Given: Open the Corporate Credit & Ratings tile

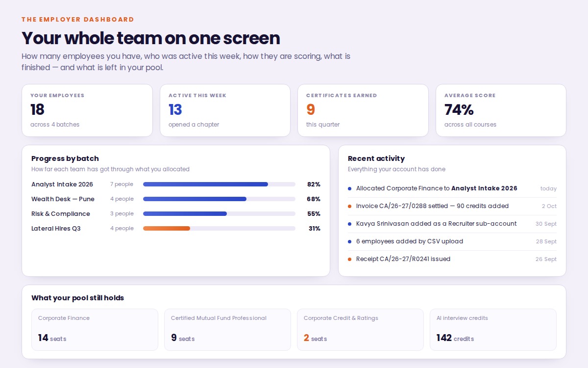Looking at the screenshot, I should point(360,330).
